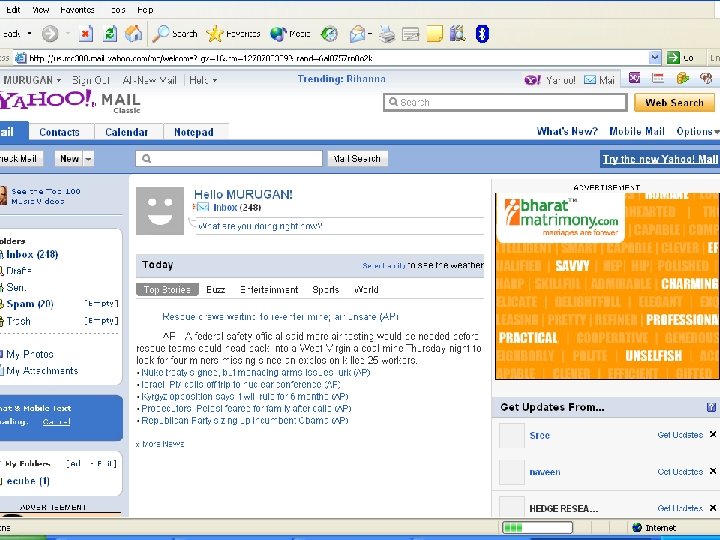Click the Yahoo! home icon link
Screen dimensions: 720x540
(532, 80)
